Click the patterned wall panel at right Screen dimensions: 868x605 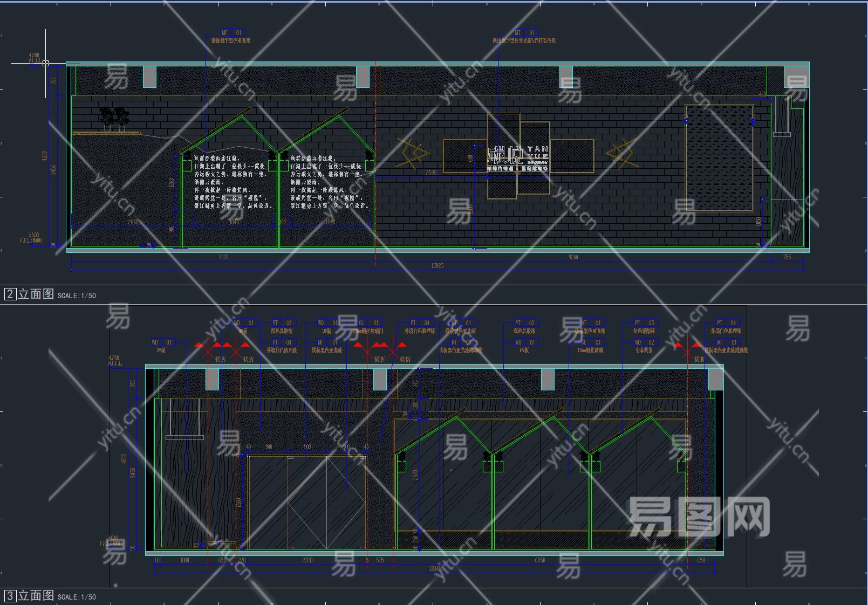click(x=719, y=157)
